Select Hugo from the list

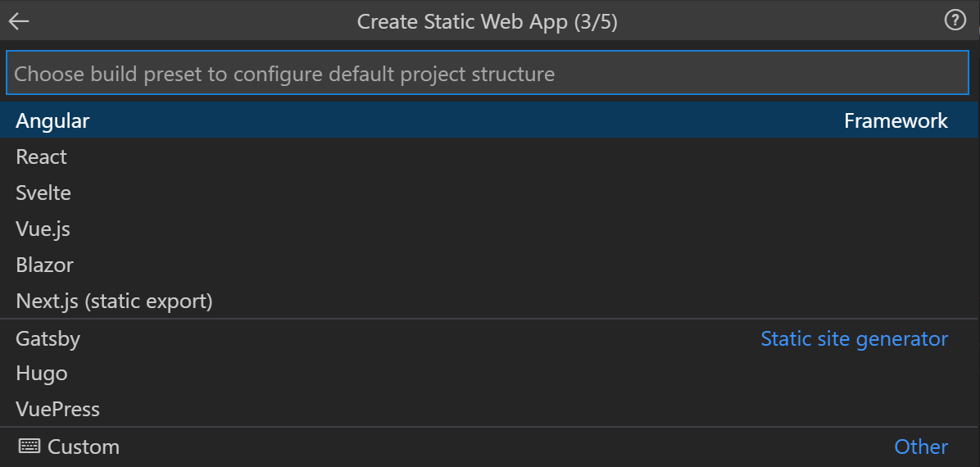click(488, 374)
